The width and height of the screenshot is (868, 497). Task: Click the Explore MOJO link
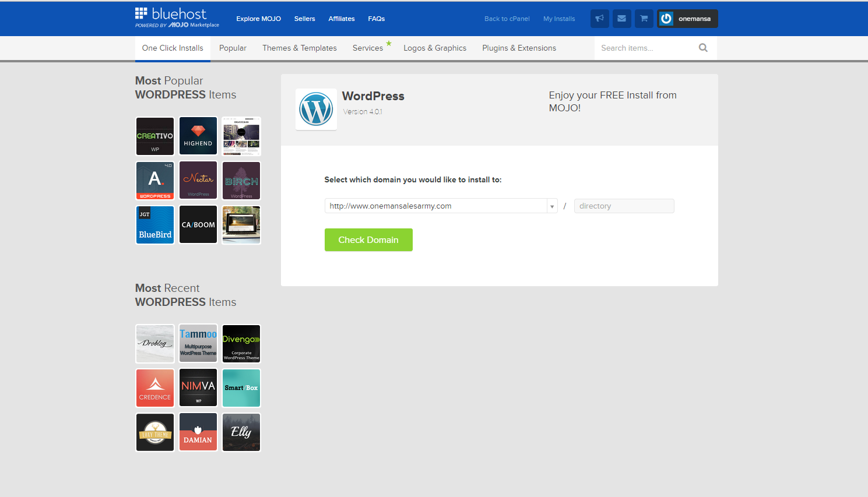click(259, 19)
